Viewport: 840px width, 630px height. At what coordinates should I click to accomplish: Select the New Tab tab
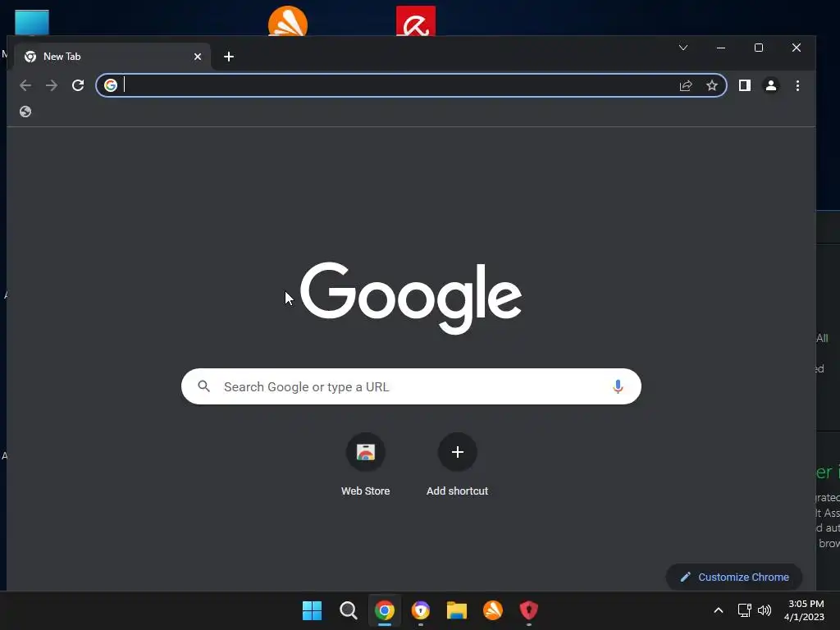click(112, 57)
